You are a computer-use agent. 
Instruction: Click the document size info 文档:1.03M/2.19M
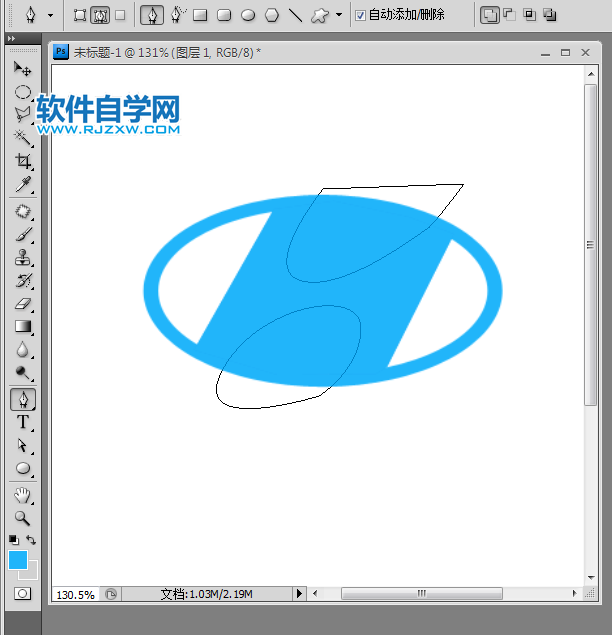coord(207,594)
